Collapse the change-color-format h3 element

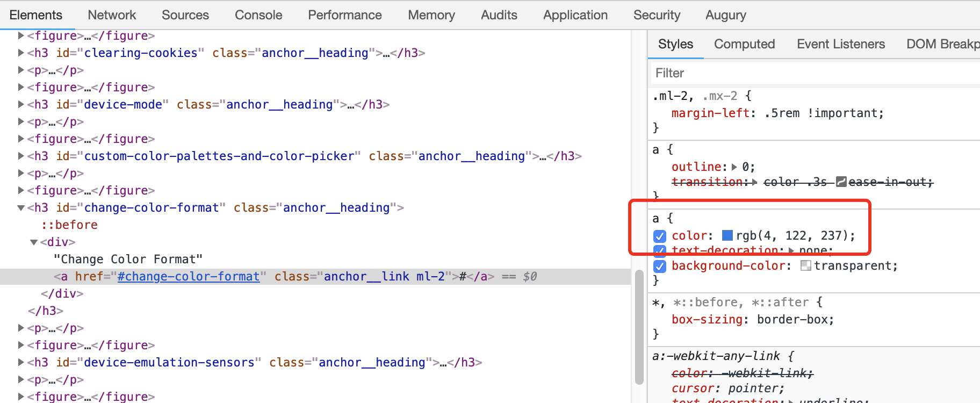coord(21,208)
